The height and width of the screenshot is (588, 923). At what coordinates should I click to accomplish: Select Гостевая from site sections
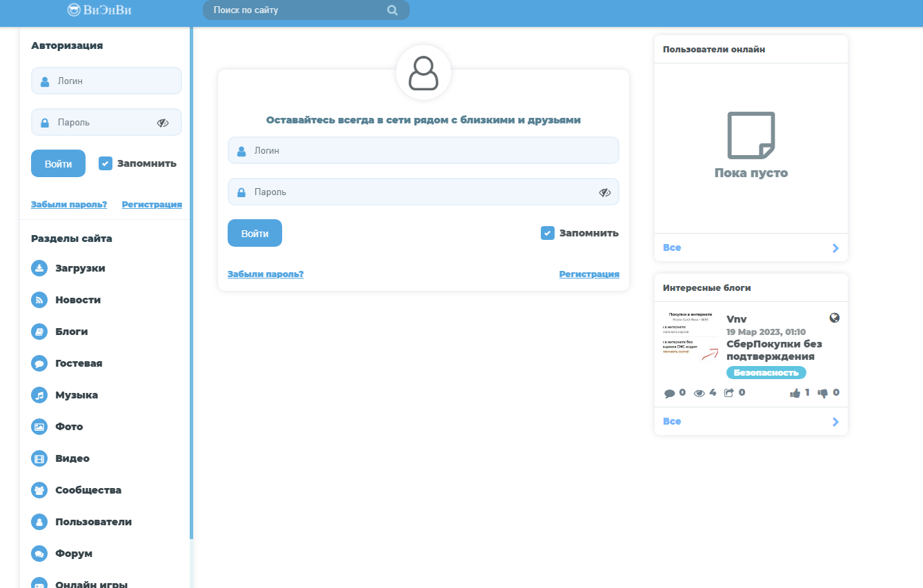click(79, 363)
